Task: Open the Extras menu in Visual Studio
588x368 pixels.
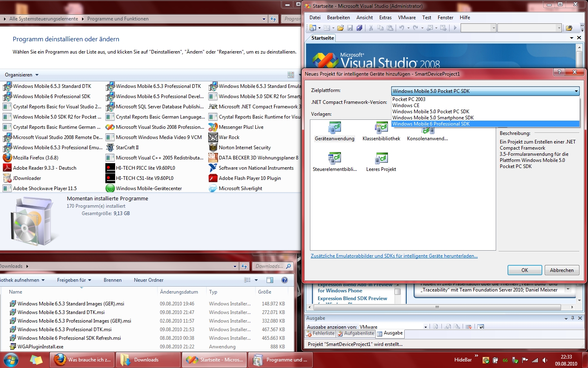Action: (x=385, y=18)
